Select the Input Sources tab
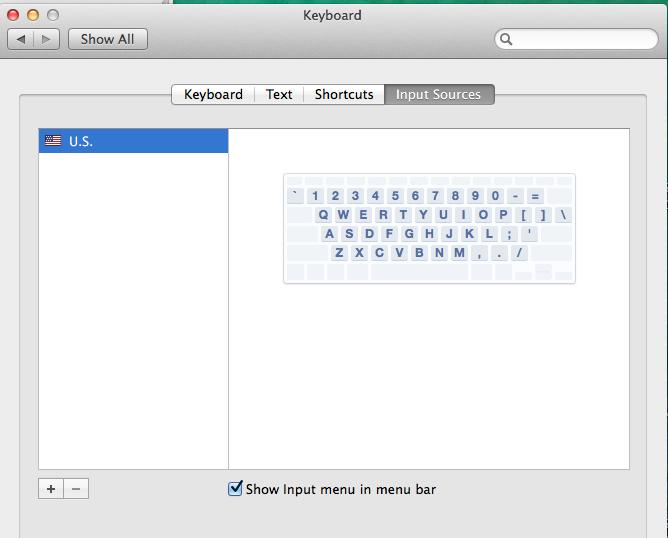 pyautogui.click(x=439, y=94)
